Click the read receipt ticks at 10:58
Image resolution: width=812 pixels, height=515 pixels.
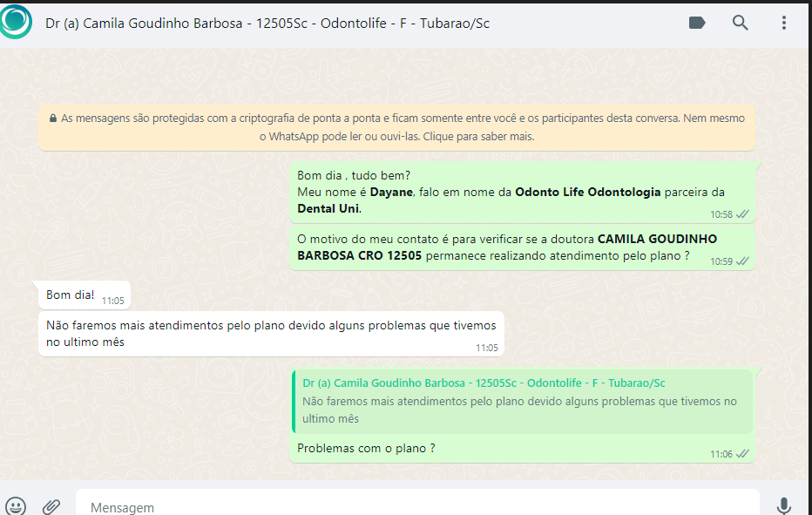tap(742, 214)
